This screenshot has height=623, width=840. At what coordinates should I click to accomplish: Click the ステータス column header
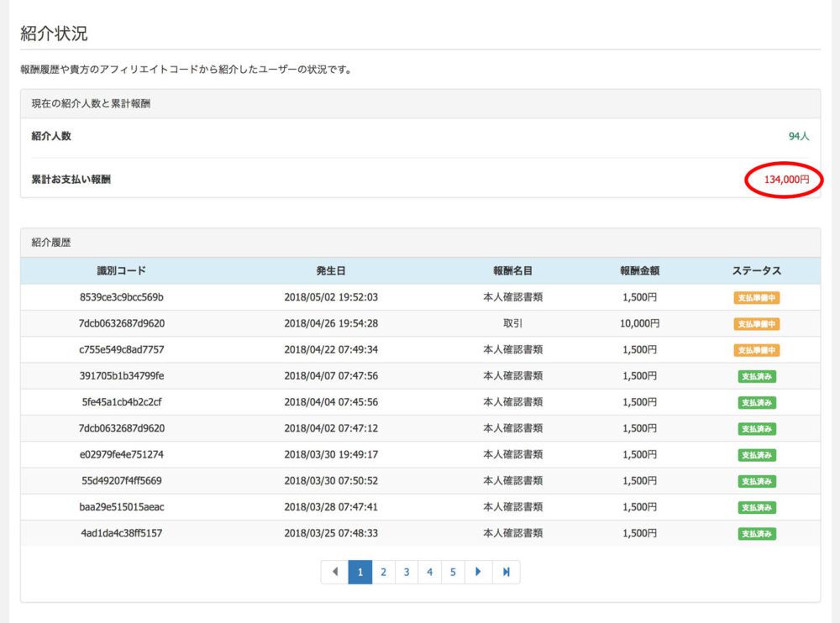(x=757, y=270)
